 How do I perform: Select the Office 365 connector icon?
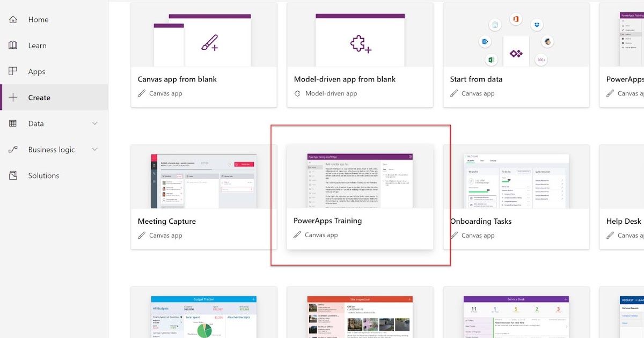[x=516, y=20]
